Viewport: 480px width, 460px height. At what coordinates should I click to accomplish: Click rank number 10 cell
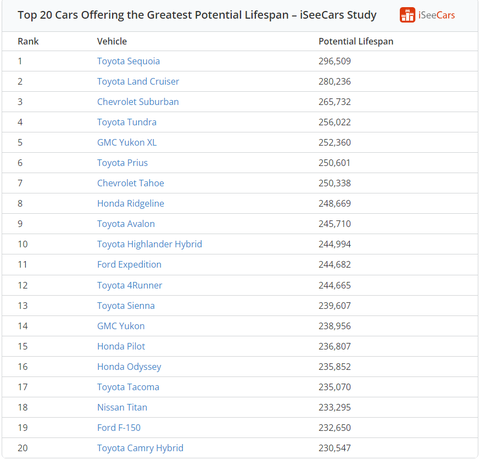(x=23, y=244)
